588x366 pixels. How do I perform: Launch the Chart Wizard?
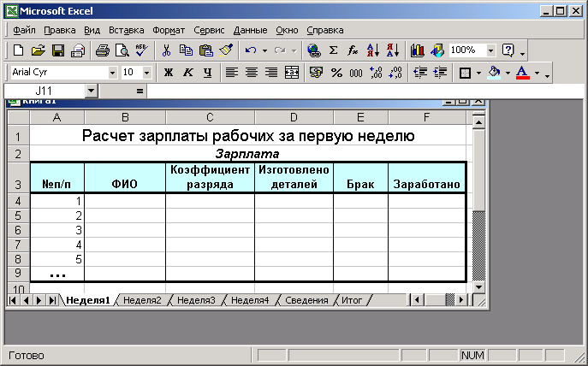click(417, 50)
